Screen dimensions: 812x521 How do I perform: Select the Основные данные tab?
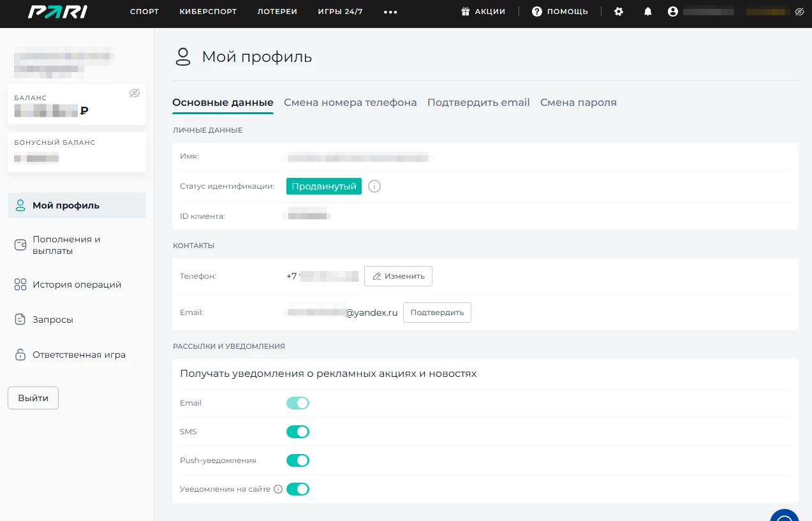click(x=223, y=103)
